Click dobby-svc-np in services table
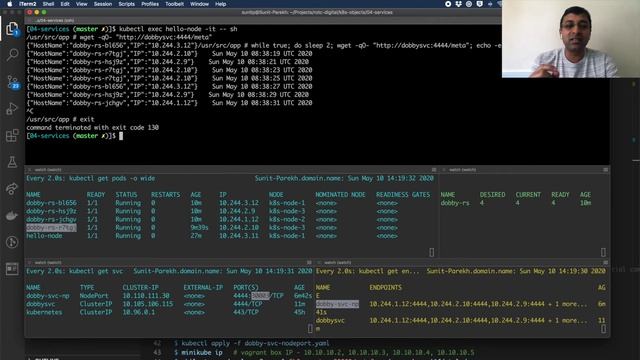Image resolution: width=640 pixels, height=360 pixels. pos(48,296)
